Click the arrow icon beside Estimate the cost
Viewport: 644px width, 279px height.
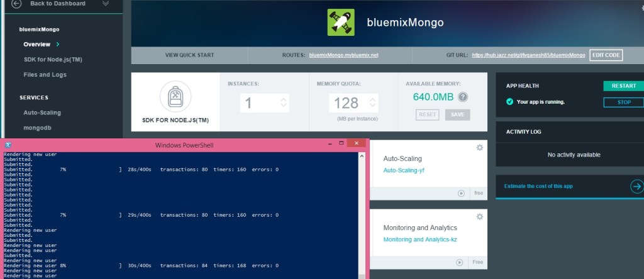pyautogui.click(x=636, y=186)
